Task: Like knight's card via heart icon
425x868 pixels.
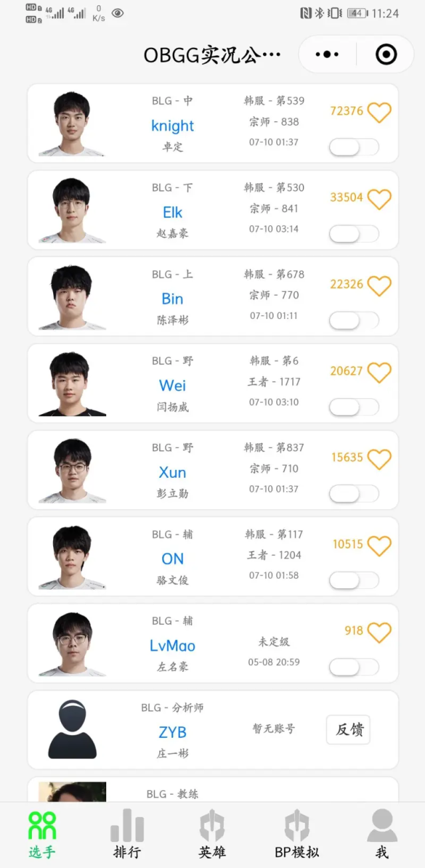Action: click(x=380, y=112)
